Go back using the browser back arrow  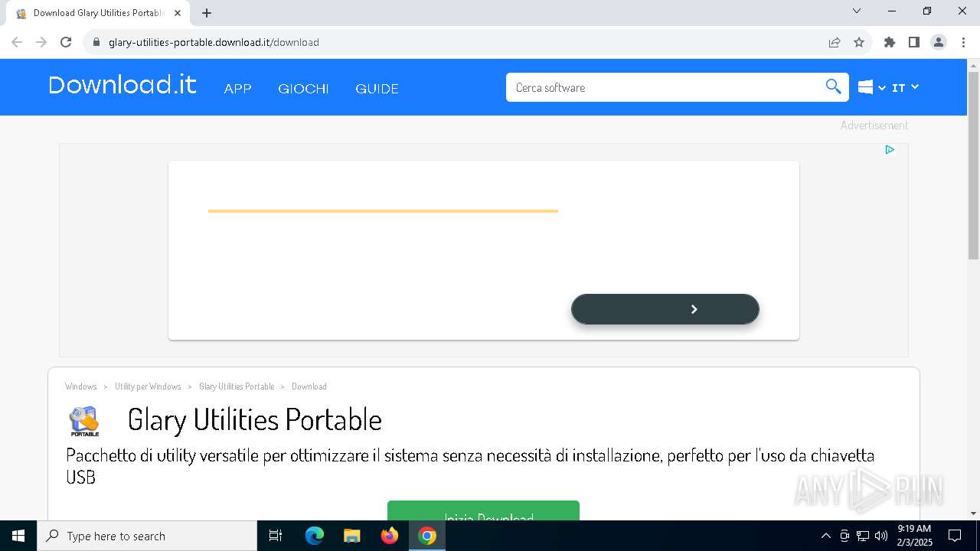[x=17, y=42]
